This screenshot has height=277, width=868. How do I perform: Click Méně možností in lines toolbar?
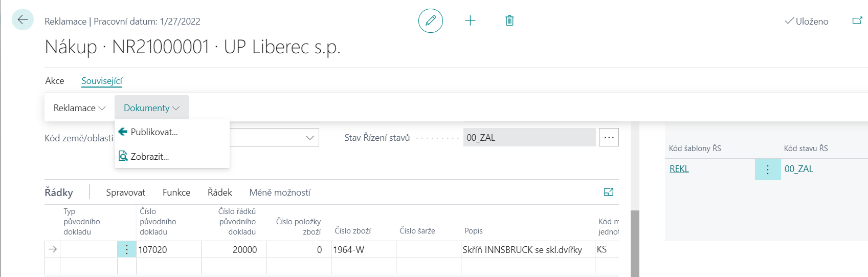280,193
